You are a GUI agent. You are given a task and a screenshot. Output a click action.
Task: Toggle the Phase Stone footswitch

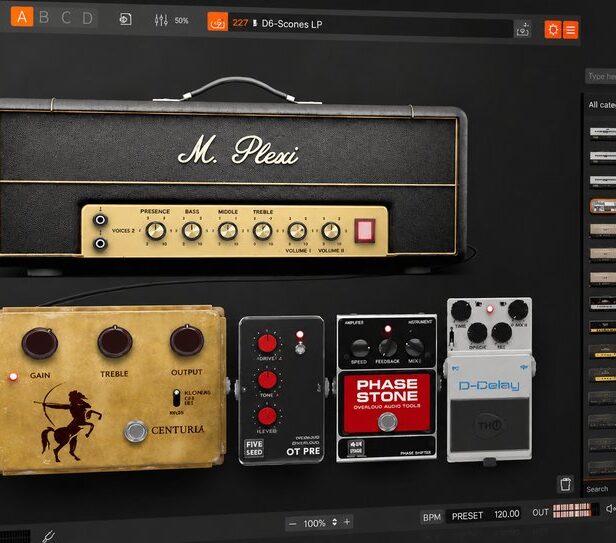(x=388, y=422)
